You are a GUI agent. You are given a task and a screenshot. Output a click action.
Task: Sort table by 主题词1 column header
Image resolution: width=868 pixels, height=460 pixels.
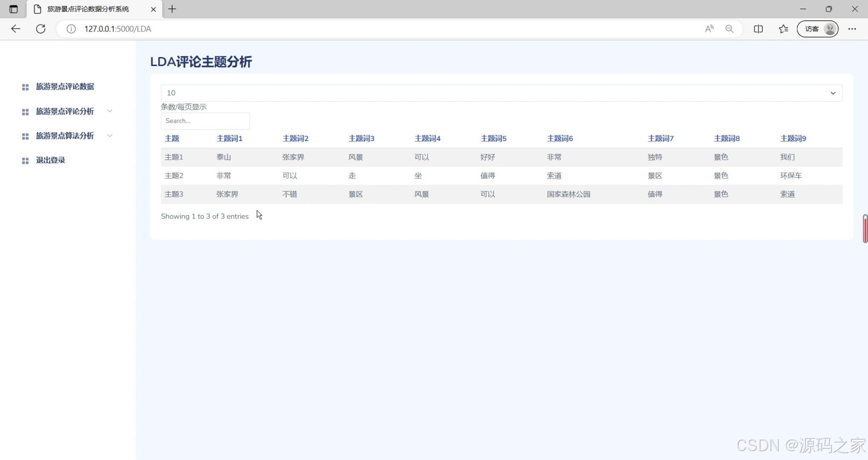coord(229,138)
